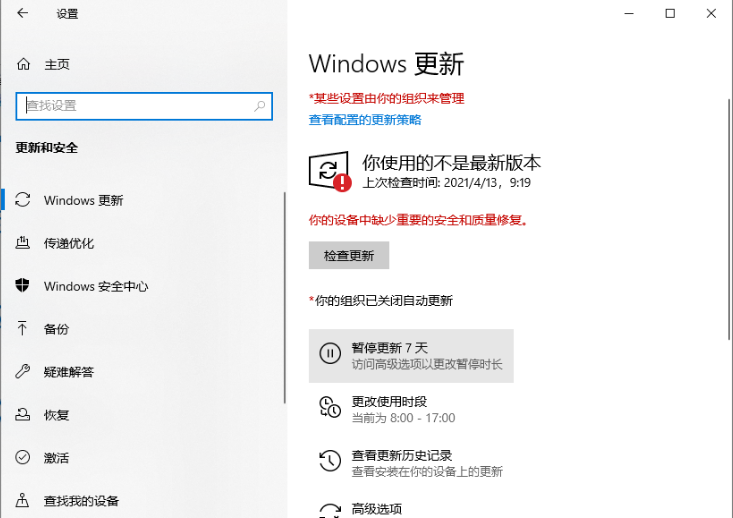Click the Windows 更新 page heading
The height and width of the screenshot is (518, 733).
386,64
